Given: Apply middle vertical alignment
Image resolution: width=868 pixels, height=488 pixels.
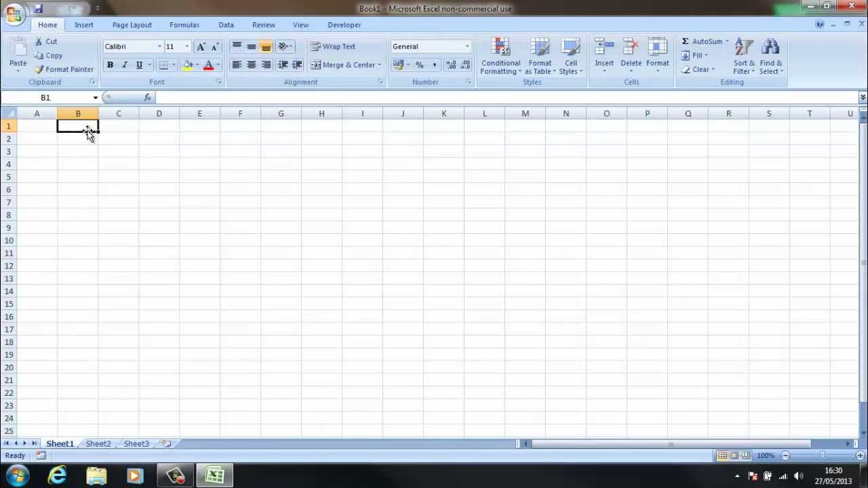Looking at the screenshot, I should click(252, 47).
